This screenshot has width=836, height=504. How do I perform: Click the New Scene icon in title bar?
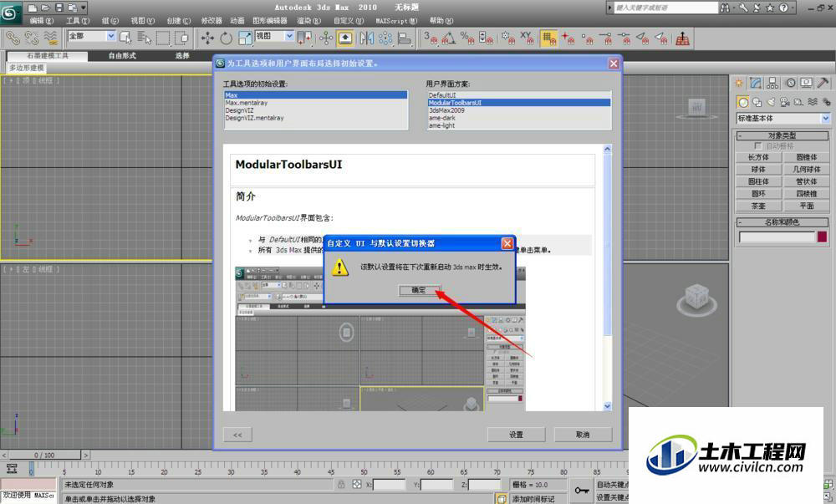click(33, 8)
